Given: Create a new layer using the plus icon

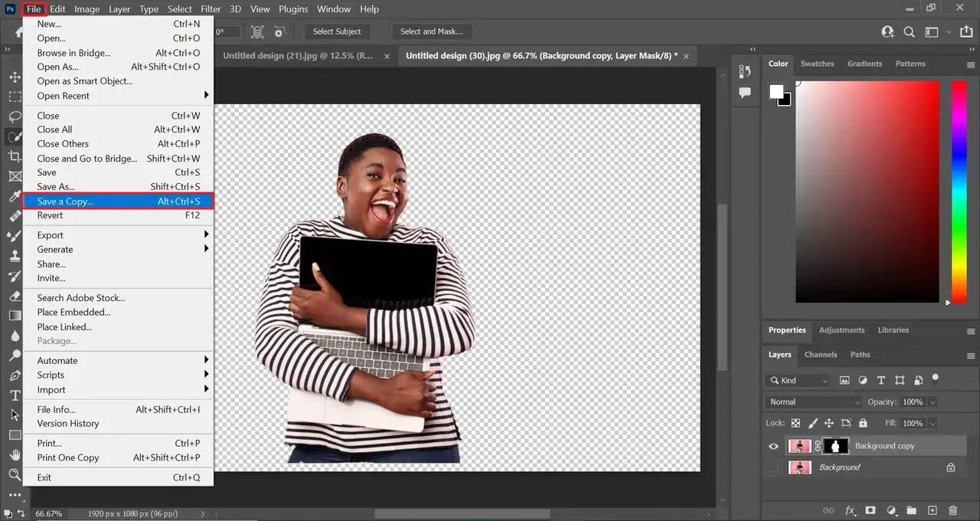Looking at the screenshot, I should point(932,510).
